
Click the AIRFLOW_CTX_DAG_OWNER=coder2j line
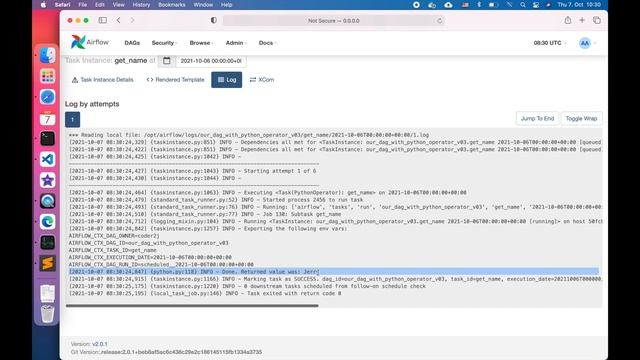point(114,236)
